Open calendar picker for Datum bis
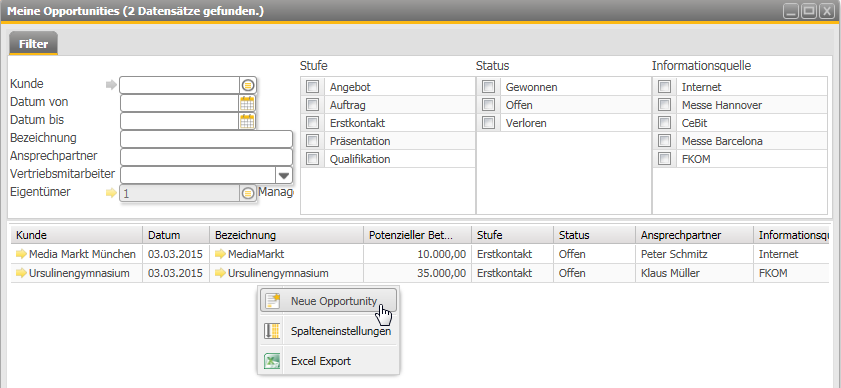 point(247,121)
